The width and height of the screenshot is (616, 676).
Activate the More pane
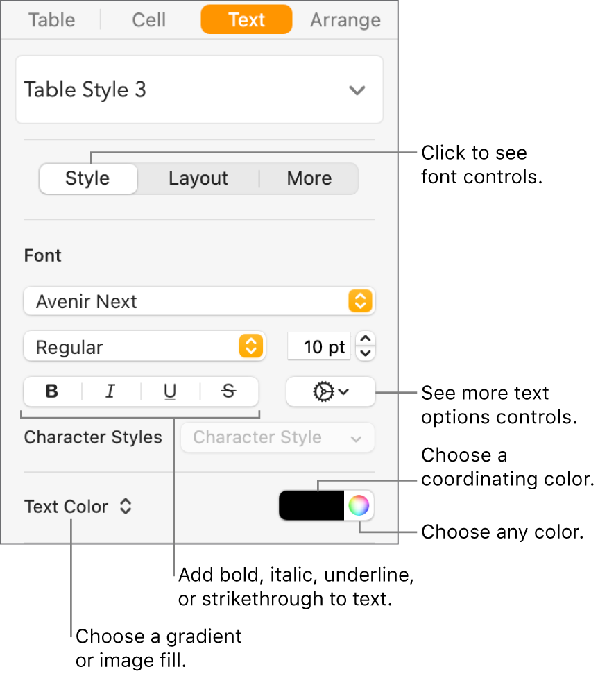pyautogui.click(x=309, y=178)
